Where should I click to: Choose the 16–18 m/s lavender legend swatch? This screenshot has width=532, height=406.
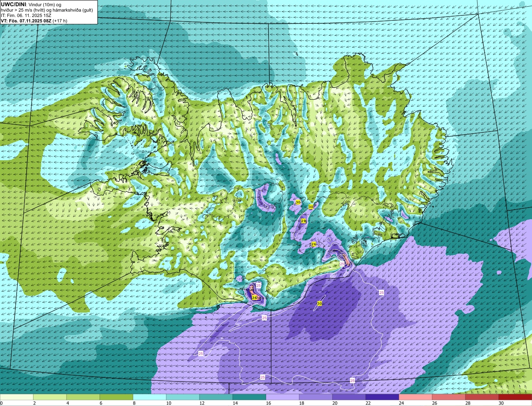click(283, 397)
